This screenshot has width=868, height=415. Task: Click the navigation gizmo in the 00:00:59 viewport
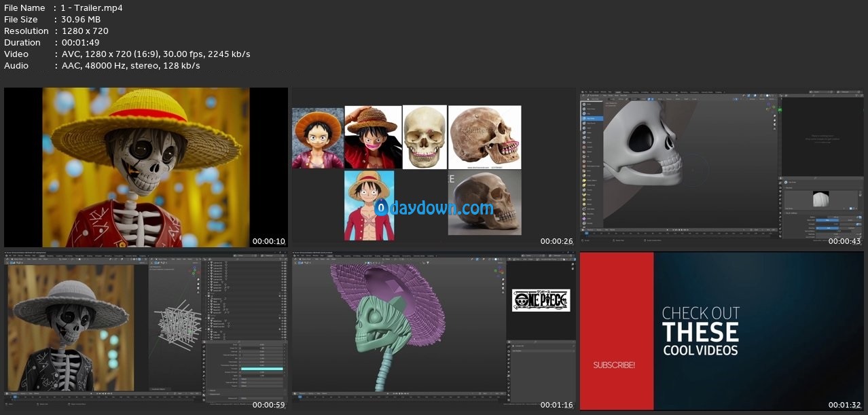195,271
